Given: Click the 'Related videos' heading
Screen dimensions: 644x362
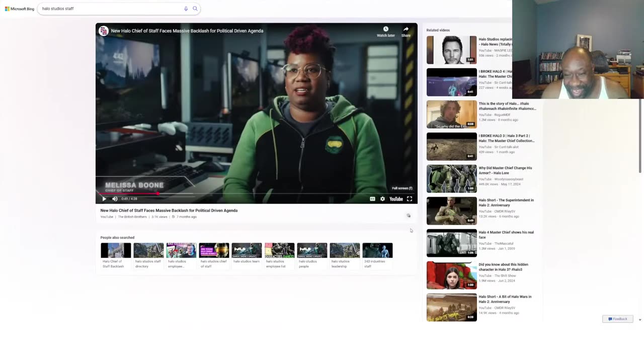Looking at the screenshot, I should coord(438,30).
